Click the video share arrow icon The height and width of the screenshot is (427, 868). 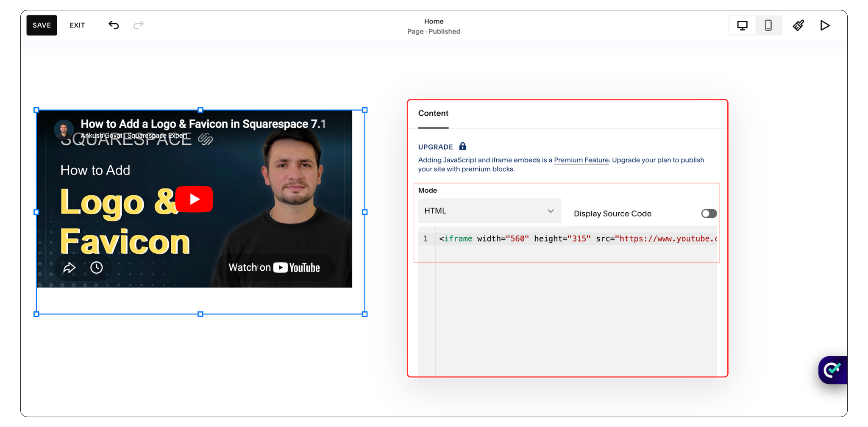(x=69, y=268)
